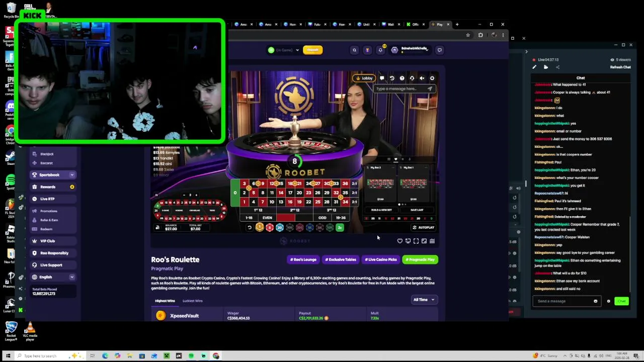Screen dimensions: 644x362
Task: Open the Exclusive Tables tag
Action: pos(341,259)
